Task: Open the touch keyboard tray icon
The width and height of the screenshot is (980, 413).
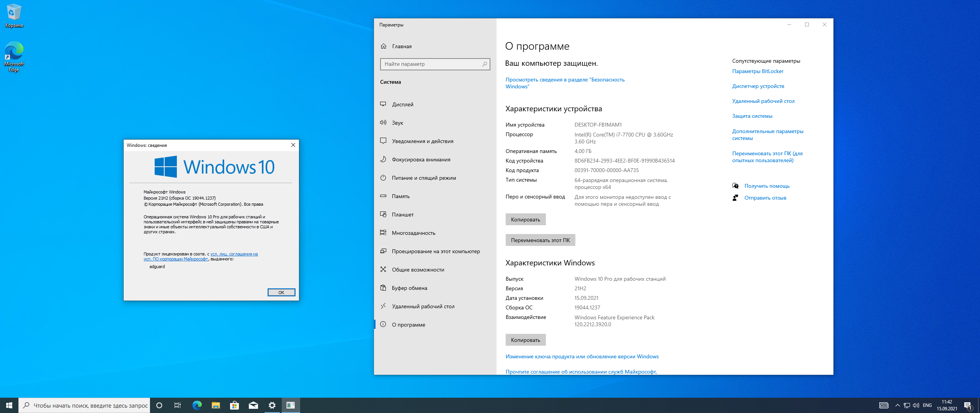Action: pyautogui.click(x=884, y=405)
